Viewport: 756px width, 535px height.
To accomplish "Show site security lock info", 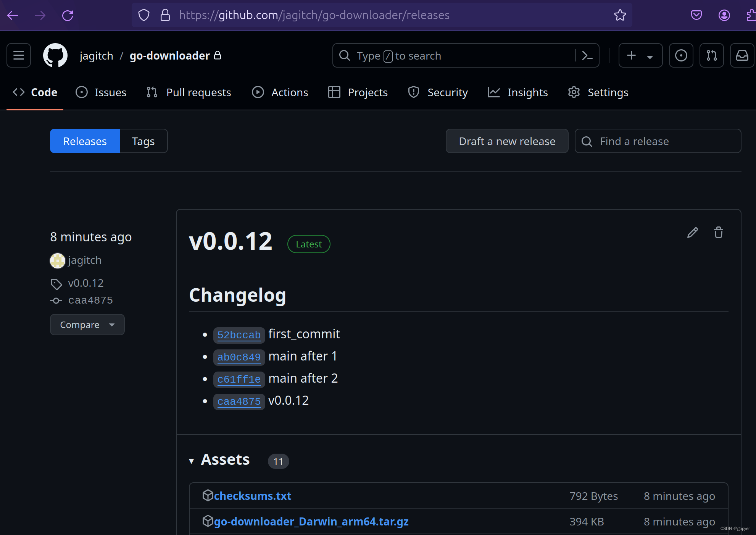I will [165, 15].
